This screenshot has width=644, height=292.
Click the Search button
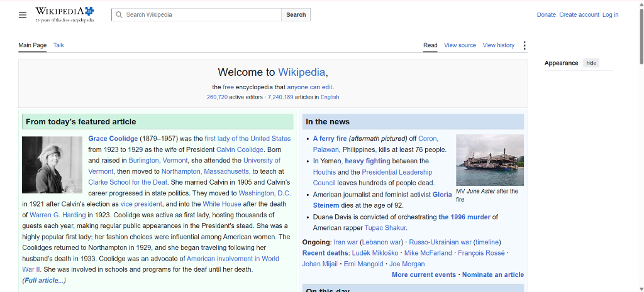click(296, 15)
